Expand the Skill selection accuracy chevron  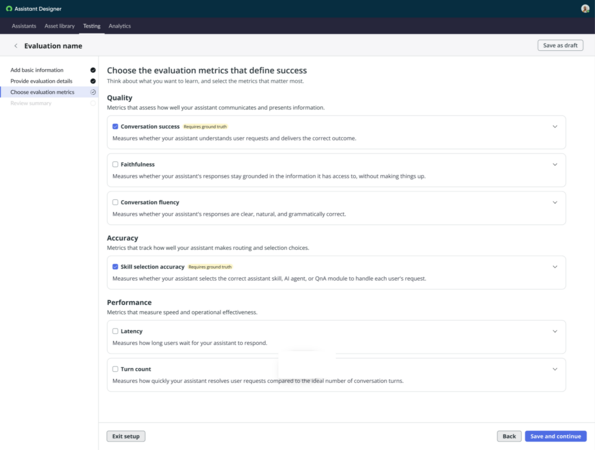[x=555, y=267]
